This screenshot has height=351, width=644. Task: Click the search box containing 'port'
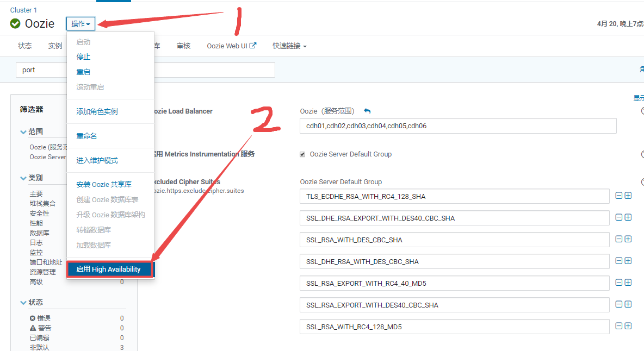click(145, 70)
